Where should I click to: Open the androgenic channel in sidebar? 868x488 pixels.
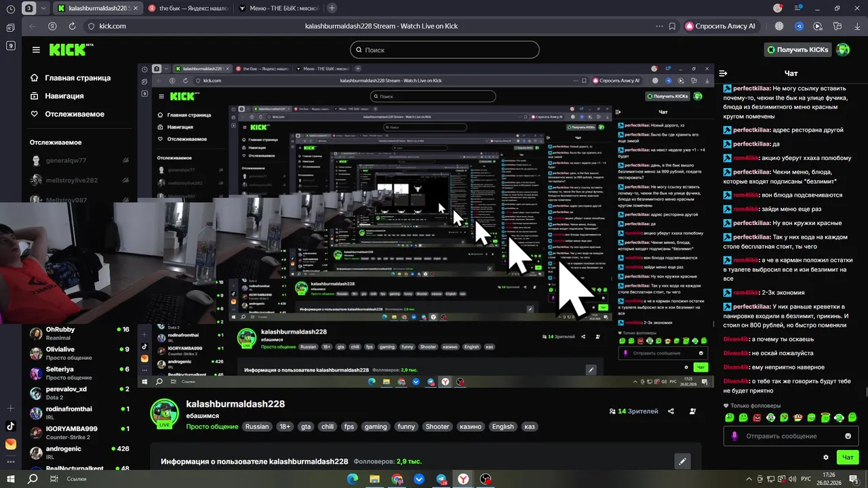tap(80, 452)
